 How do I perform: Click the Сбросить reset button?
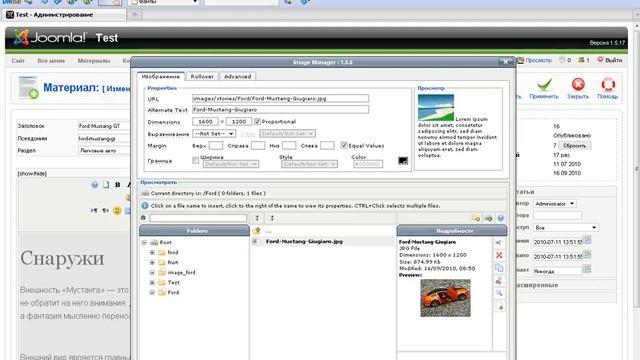click(574, 145)
